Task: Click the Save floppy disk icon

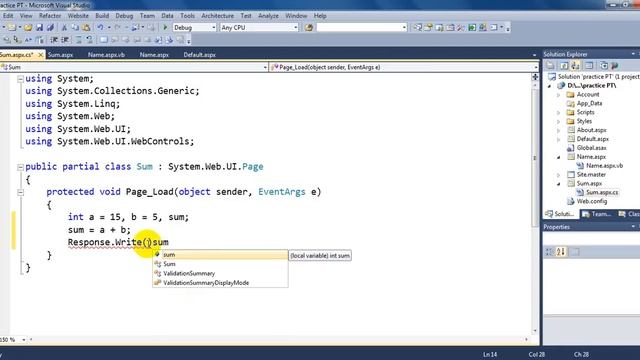Action: coord(39,27)
